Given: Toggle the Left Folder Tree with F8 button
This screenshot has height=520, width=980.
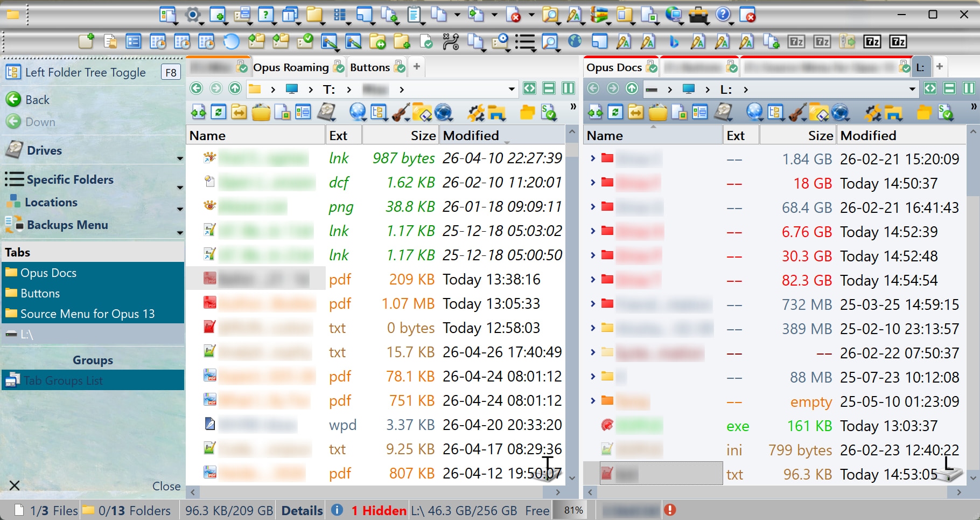Looking at the screenshot, I should pyautogui.click(x=171, y=73).
